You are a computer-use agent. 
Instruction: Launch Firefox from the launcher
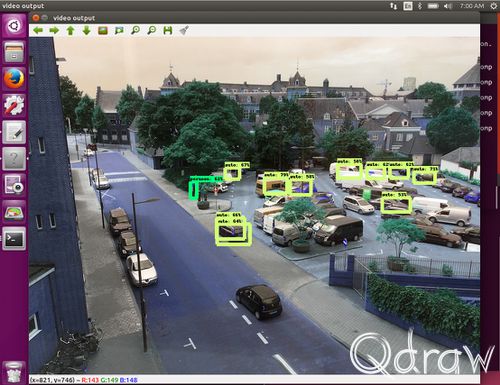tap(14, 79)
